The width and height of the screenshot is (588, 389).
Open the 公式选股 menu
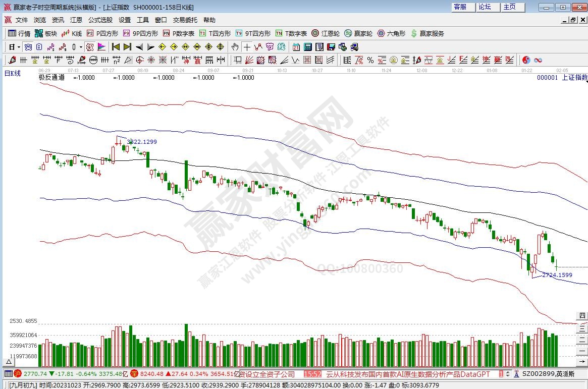tap(100, 20)
